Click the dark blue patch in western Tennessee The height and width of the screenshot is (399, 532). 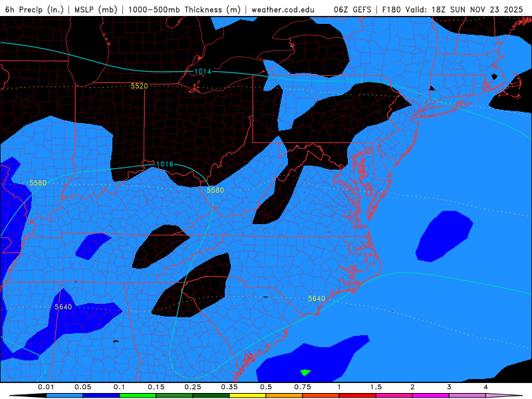click(92, 246)
